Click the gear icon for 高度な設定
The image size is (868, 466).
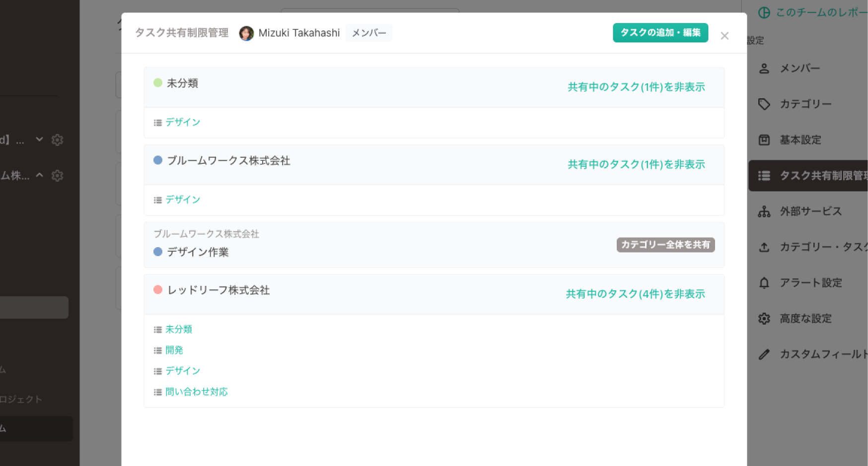click(764, 319)
